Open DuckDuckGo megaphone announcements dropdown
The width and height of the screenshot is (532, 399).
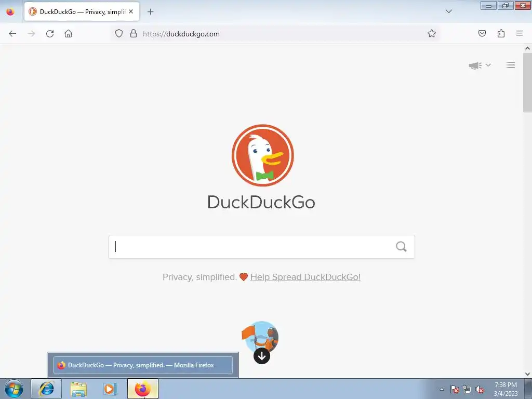[480, 65]
